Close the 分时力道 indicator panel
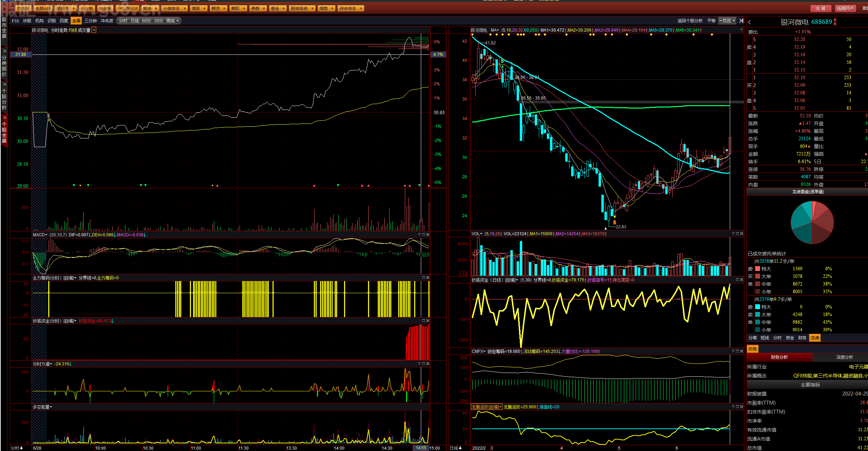868x451 pixels. coord(428,364)
